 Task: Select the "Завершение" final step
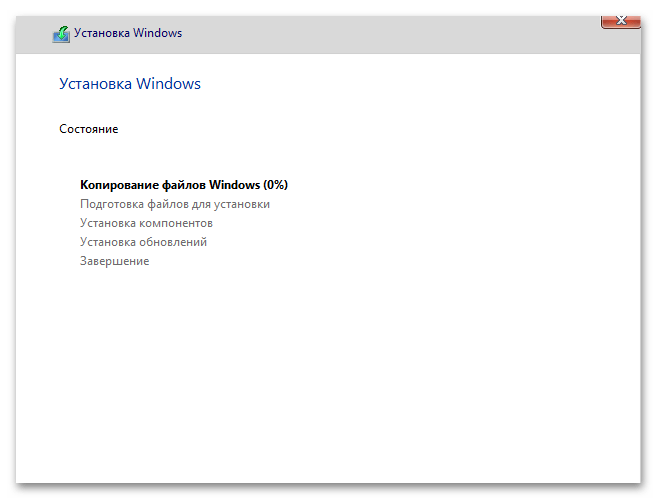point(114,261)
